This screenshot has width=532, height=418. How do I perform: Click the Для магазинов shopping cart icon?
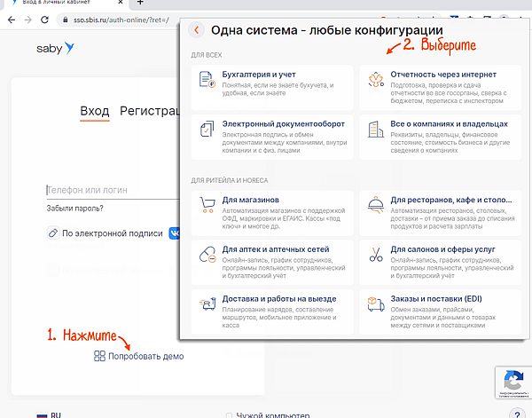[x=207, y=207]
